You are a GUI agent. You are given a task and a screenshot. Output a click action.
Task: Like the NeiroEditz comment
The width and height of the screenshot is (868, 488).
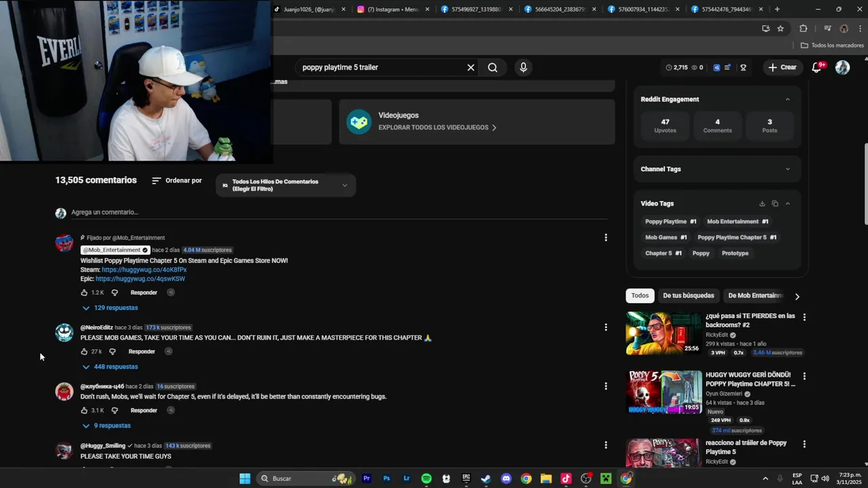click(84, 352)
